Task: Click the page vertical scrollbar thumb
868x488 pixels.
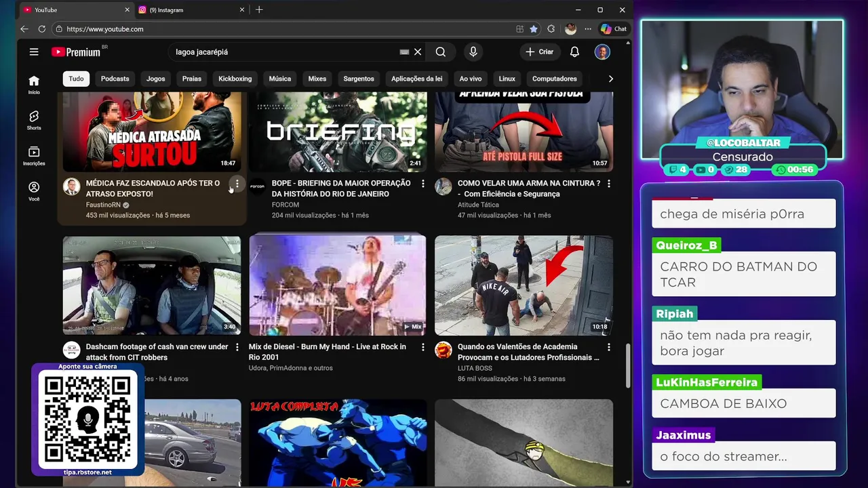Action: tap(627, 365)
